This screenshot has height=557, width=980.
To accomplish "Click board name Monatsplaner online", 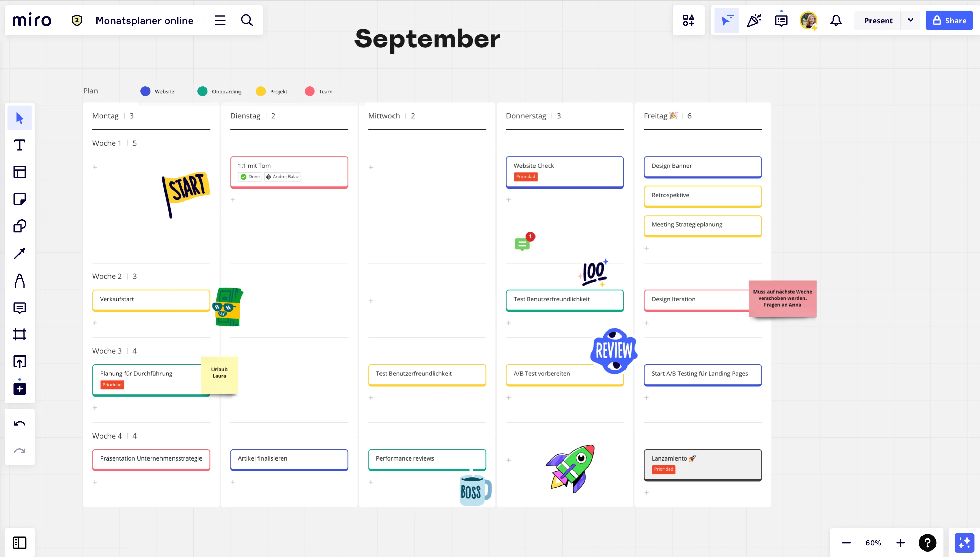I will pyautogui.click(x=144, y=20).
